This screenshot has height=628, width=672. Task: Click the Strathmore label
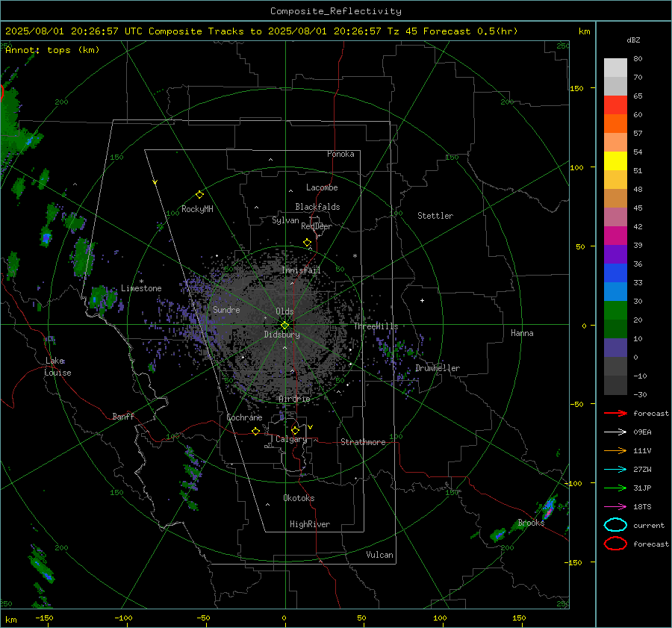[363, 442]
